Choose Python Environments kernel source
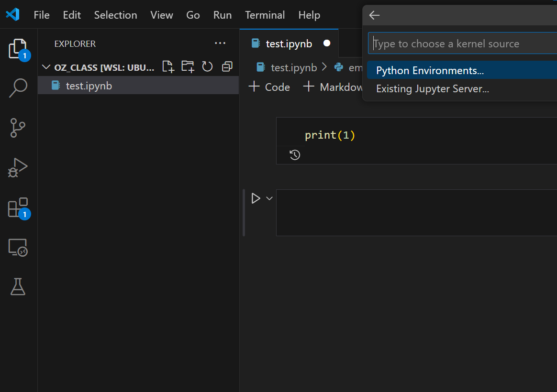This screenshot has width=557, height=392. (462, 70)
